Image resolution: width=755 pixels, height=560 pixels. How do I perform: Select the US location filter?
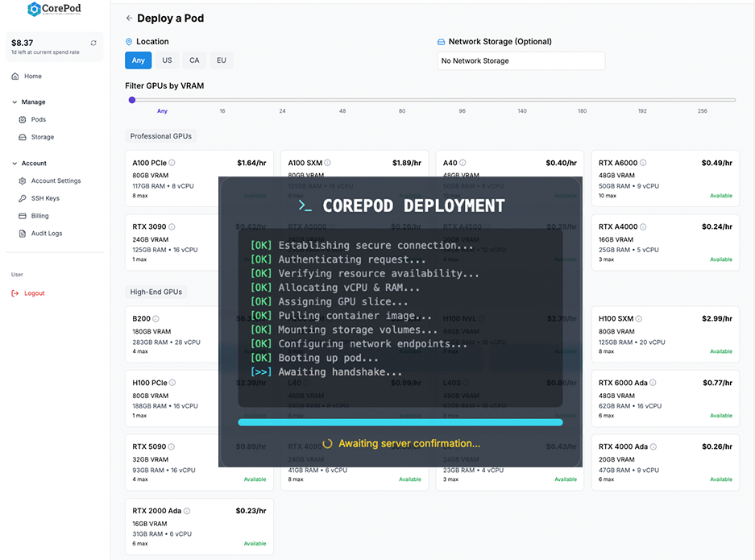click(x=167, y=60)
